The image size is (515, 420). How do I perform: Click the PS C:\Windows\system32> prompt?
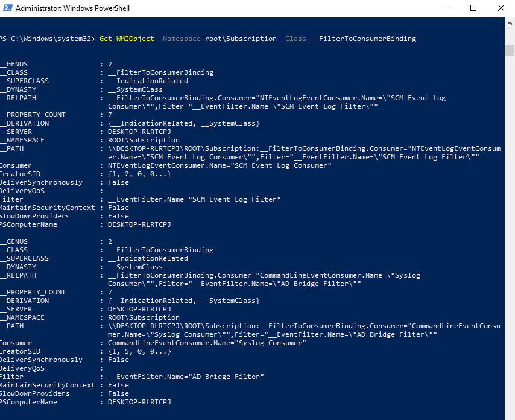tap(48, 39)
